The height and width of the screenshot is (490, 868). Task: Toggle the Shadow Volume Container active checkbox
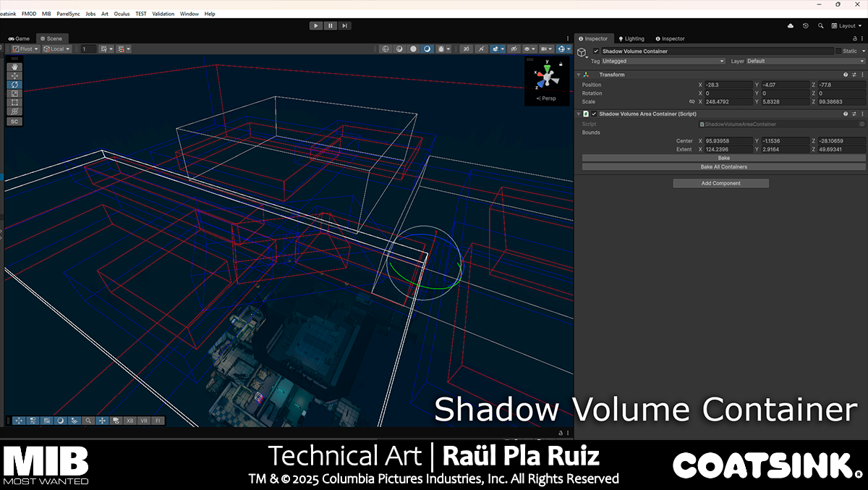click(595, 51)
